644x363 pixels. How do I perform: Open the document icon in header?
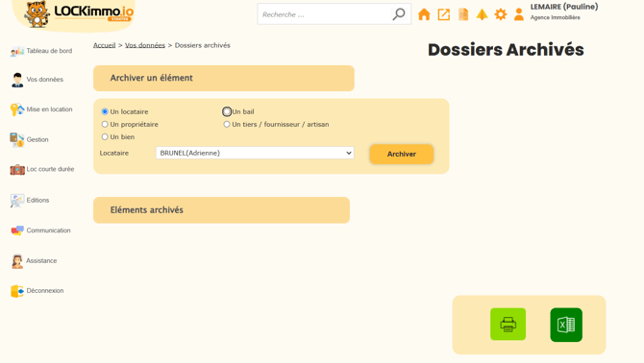(x=463, y=14)
